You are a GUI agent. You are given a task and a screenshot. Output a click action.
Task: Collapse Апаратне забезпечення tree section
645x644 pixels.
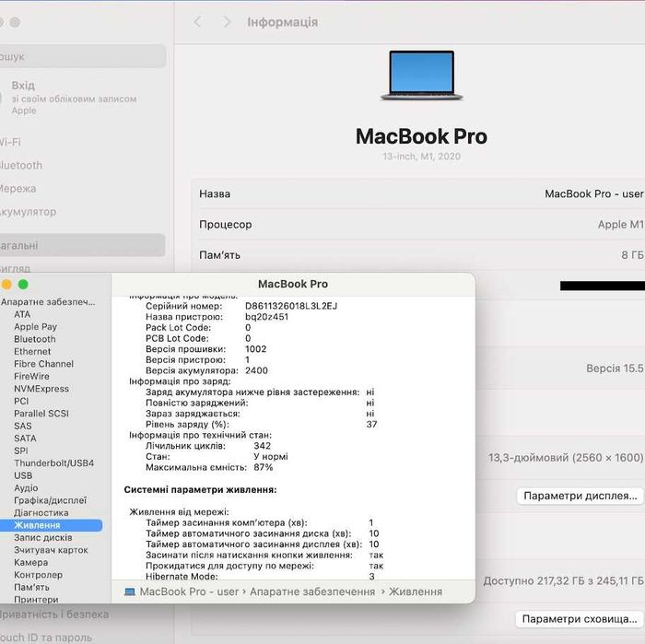point(48,302)
